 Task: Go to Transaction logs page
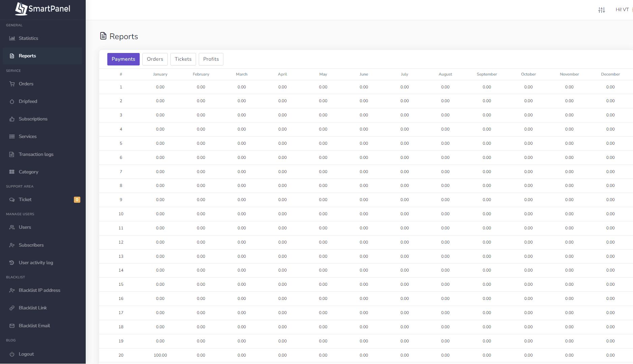[x=36, y=155]
